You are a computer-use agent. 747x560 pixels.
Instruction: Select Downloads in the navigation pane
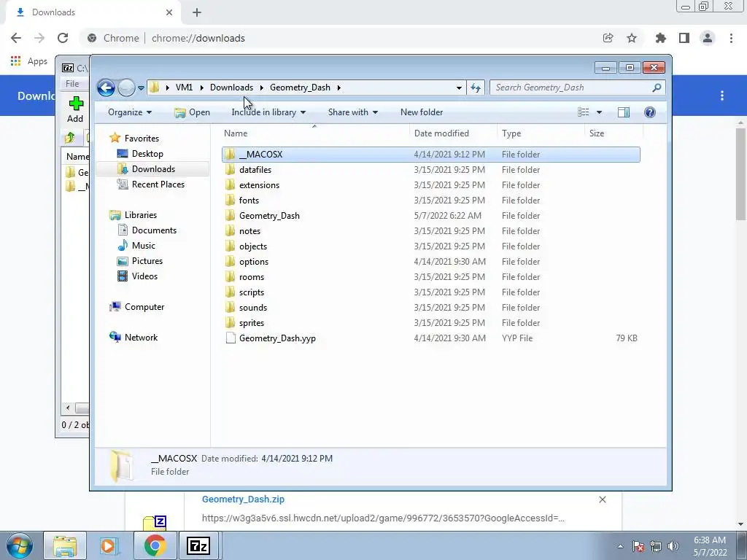[x=153, y=169]
